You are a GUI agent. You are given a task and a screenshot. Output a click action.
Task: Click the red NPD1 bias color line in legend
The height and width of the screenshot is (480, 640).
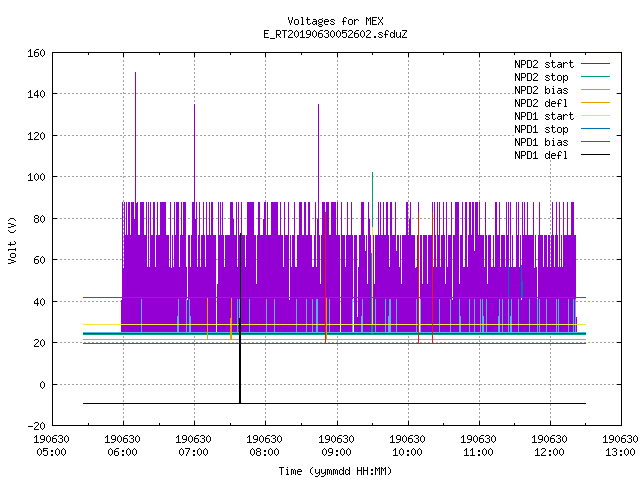(595, 142)
